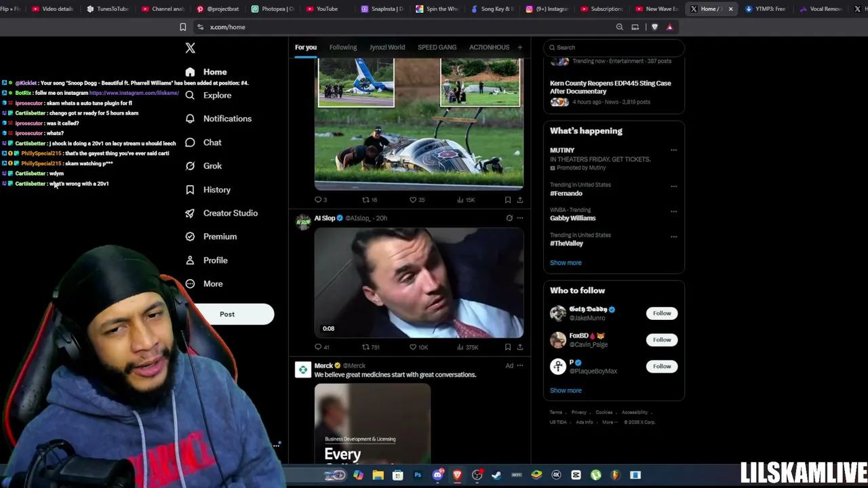The image size is (868, 488).
Task: Follow FoxBD @Cavin_Paige
Action: click(662, 340)
